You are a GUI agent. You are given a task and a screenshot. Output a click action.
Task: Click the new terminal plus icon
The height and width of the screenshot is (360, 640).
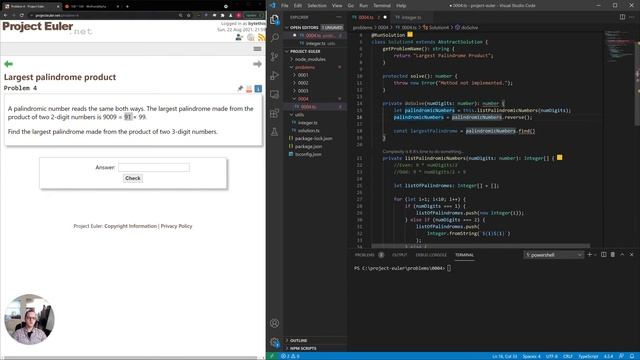[x=589, y=255]
